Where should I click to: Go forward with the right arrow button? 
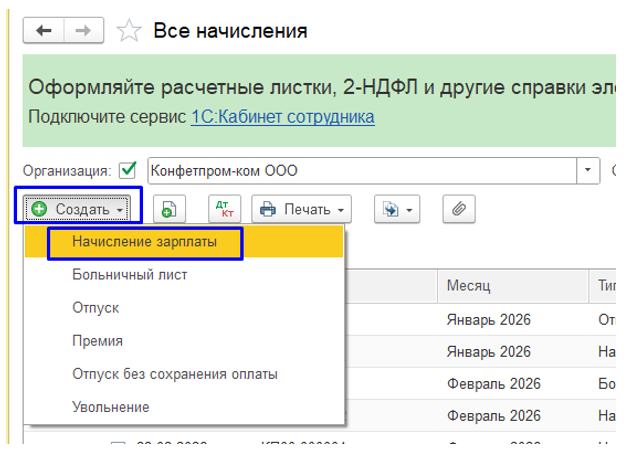(x=83, y=30)
